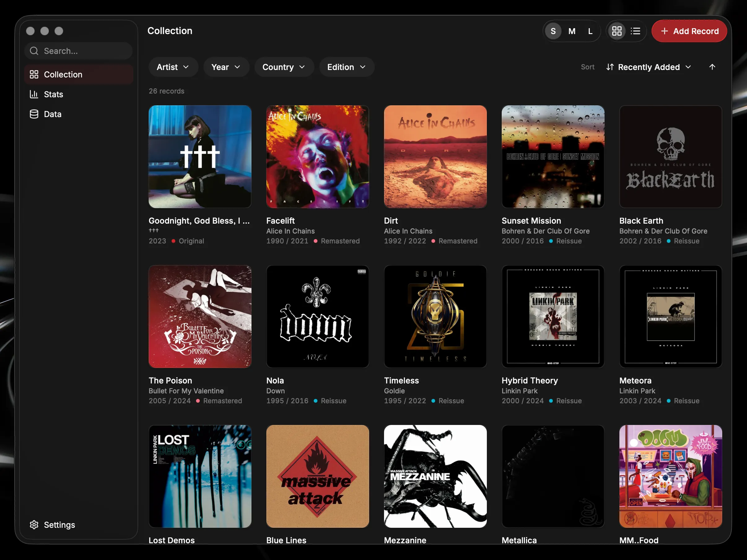The image size is (747, 560).
Task: Click Bullet For My Valentine artist name
Action: pyautogui.click(x=186, y=391)
